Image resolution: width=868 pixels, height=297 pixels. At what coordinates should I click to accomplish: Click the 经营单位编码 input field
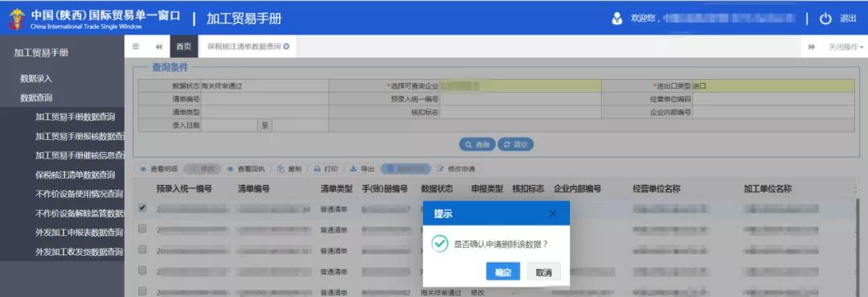tap(773, 99)
